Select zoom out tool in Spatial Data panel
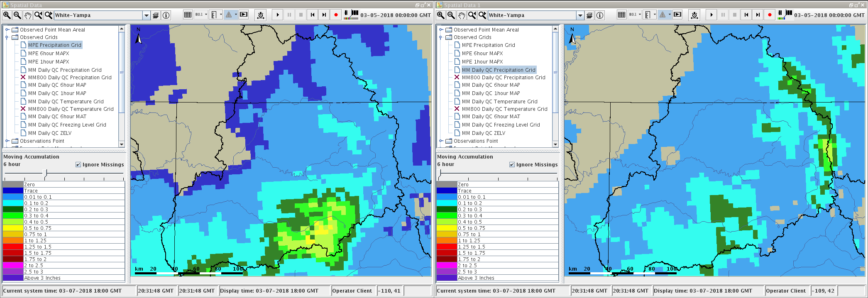 (x=17, y=15)
